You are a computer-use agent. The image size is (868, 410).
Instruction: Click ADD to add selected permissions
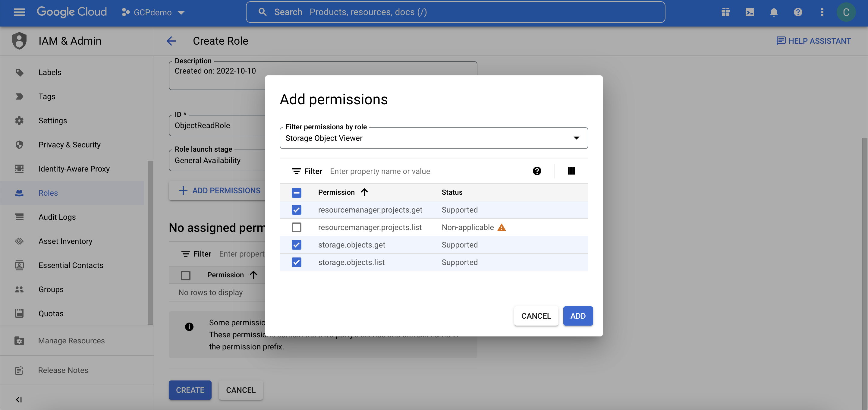coord(578,316)
